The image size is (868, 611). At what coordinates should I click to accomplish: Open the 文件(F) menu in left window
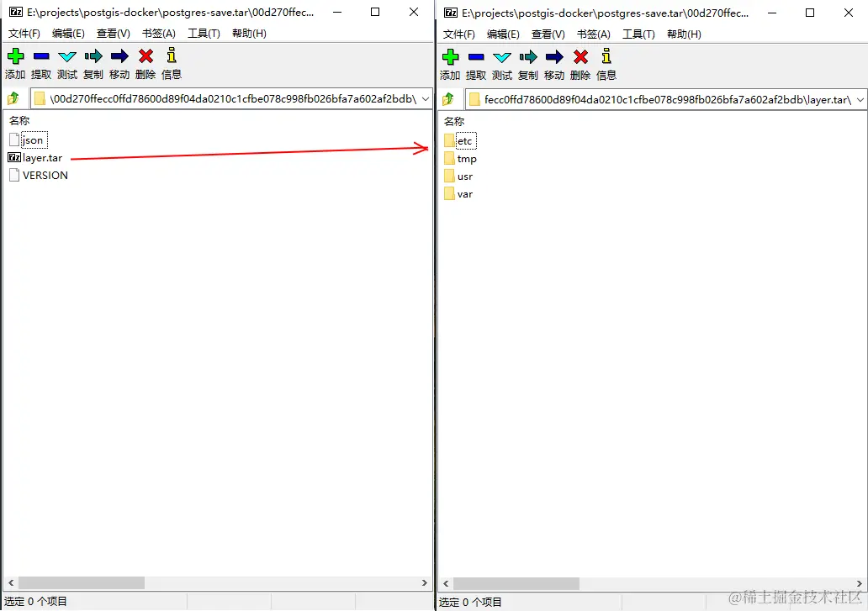click(24, 33)
